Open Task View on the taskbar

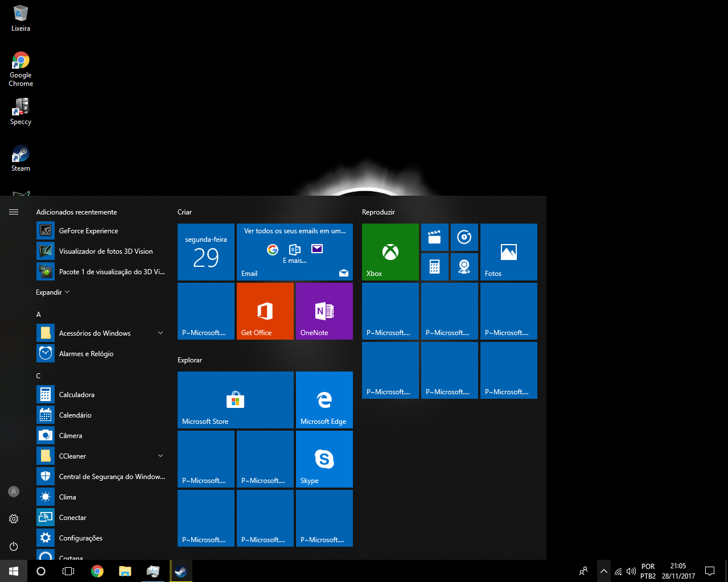[68, 571]
